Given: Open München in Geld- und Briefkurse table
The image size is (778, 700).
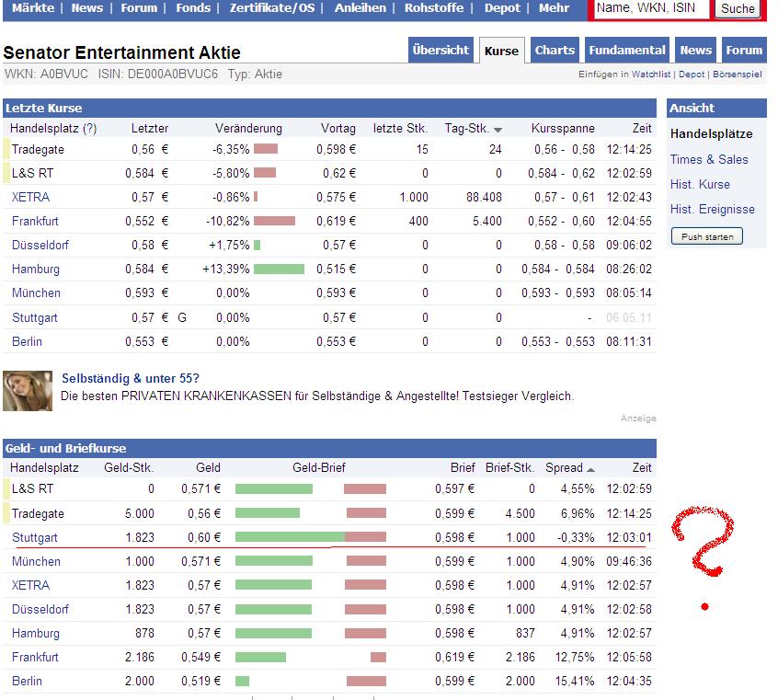Looking at the screenshot, I should coord(36,561).
